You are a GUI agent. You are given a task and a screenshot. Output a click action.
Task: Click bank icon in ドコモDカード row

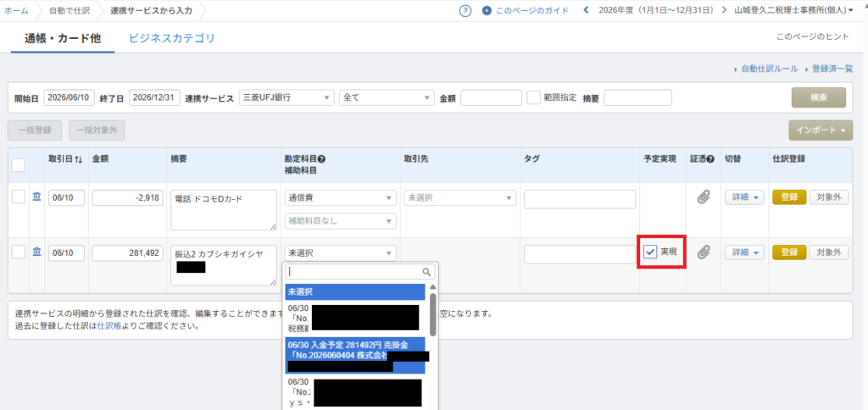pyautogui.click(x=36, y=197)
